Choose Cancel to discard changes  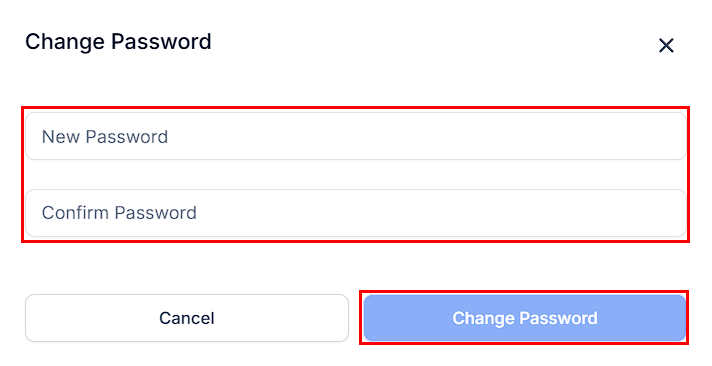(187, 318)
